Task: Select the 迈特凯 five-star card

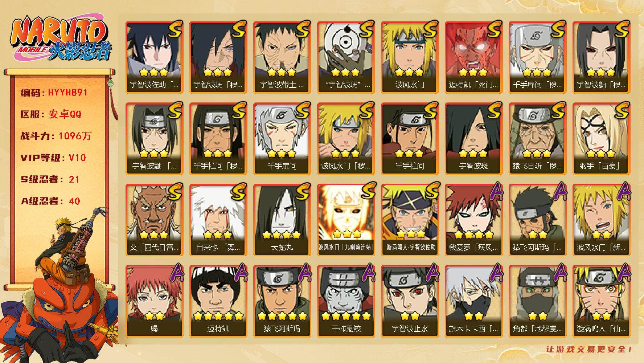Action: (x=218, y=301)
